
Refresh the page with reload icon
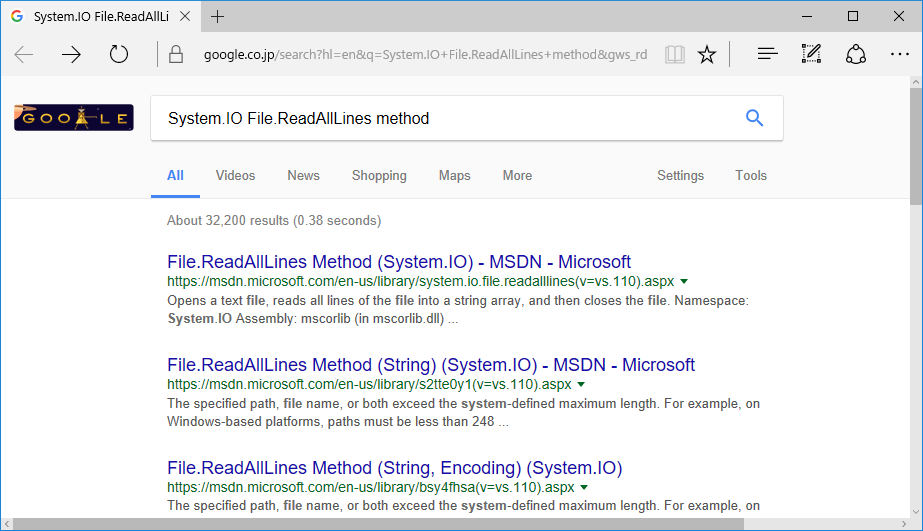119,55
